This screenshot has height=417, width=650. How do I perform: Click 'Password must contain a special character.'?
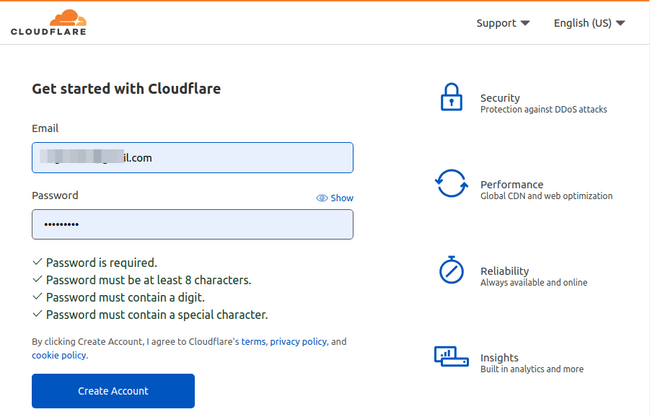tap(157, 315)
